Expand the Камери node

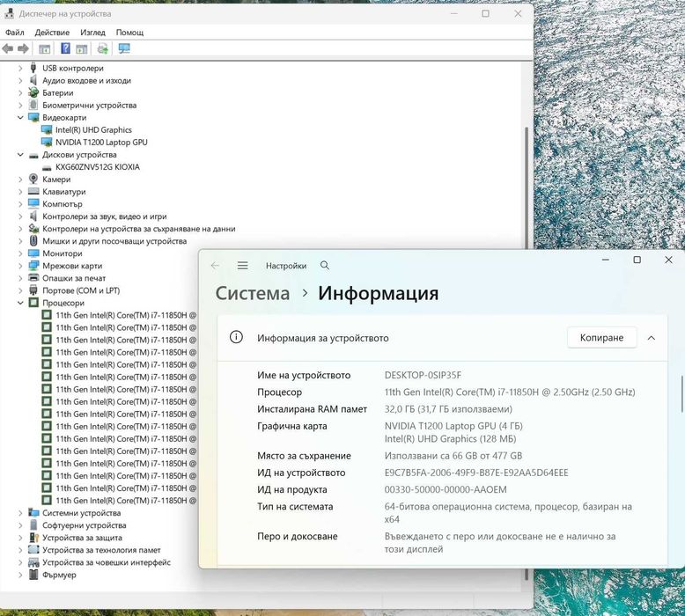point(20,179)
